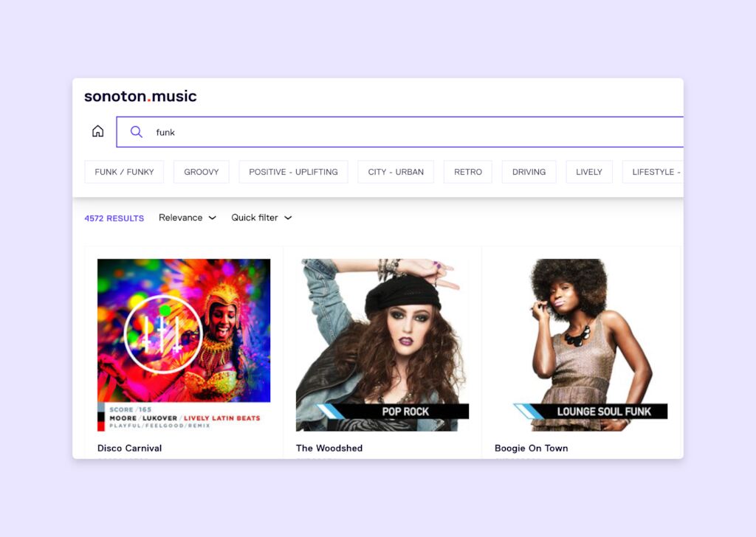
Task: Expand the Quick filter dropdown
Action: click(261, 218)
